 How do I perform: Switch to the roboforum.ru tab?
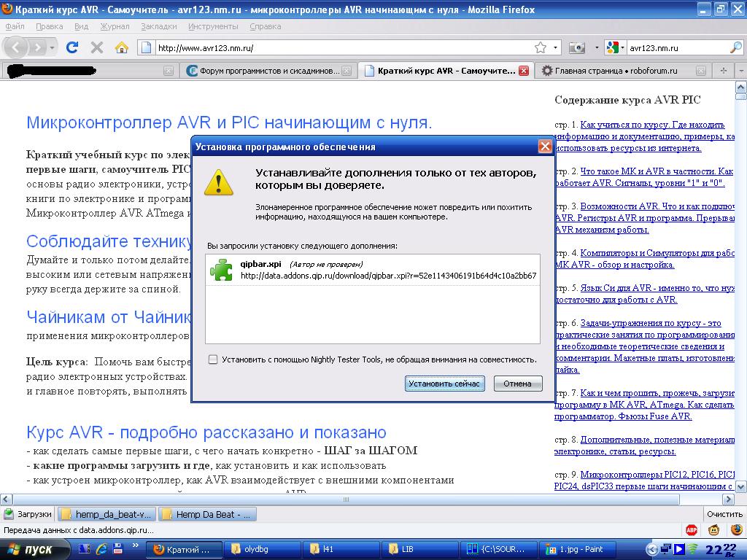click(615, 71)
